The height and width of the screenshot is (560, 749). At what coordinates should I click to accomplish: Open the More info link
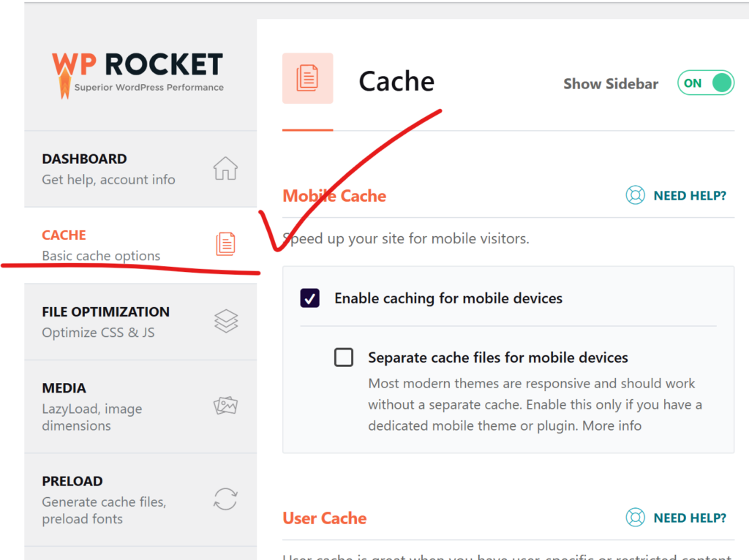coord(612,425)
